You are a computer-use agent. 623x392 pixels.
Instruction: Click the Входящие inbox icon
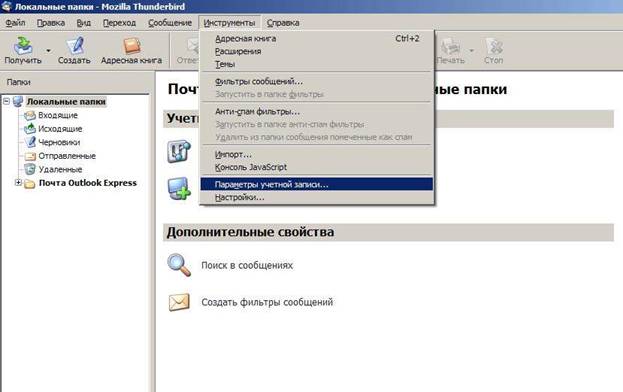30,115
